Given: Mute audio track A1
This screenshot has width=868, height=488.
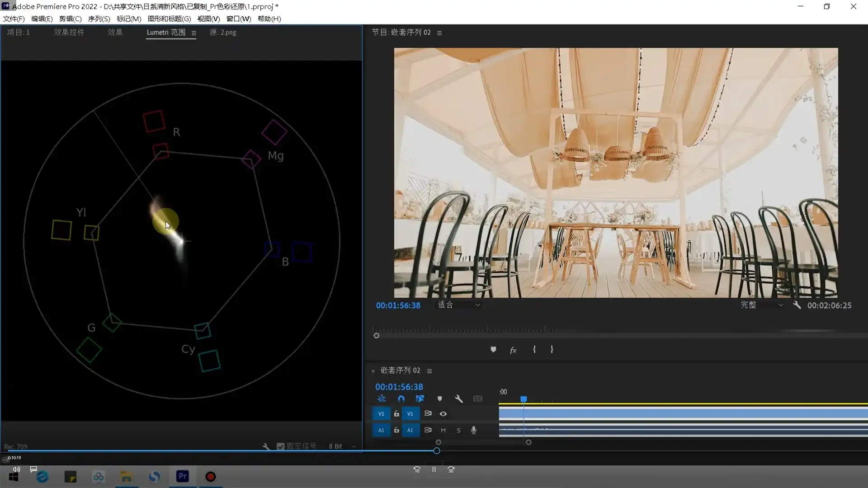Looking at the screenshot, I should click(443, 430).
